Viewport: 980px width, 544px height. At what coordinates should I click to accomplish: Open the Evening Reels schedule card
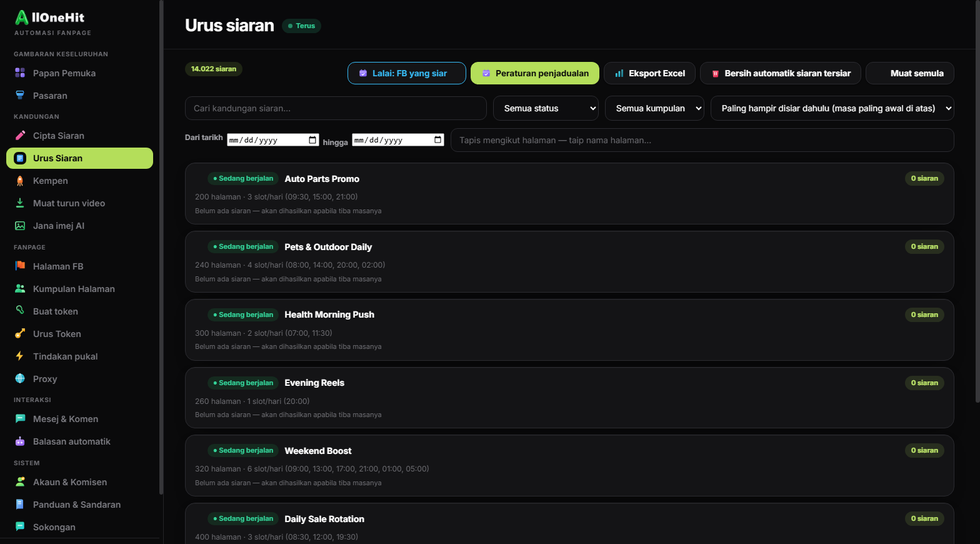pyautogui.click(x=569, y=398)
